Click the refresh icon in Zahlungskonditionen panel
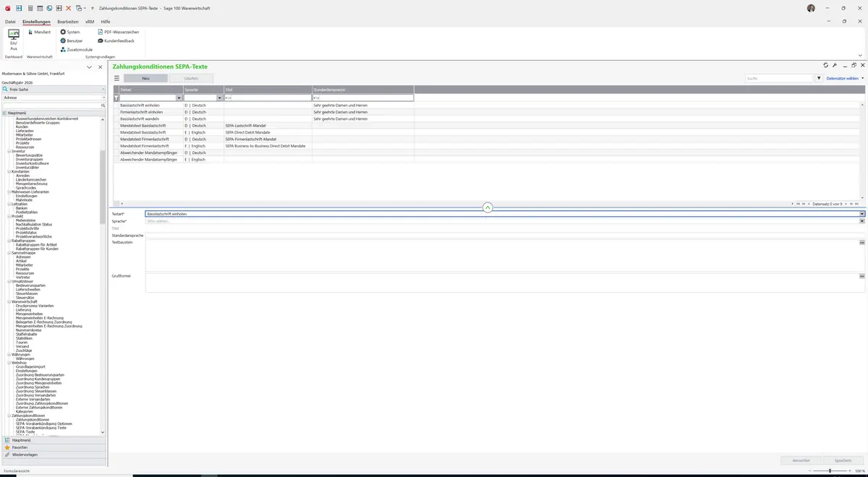 (x=825, y=66)
